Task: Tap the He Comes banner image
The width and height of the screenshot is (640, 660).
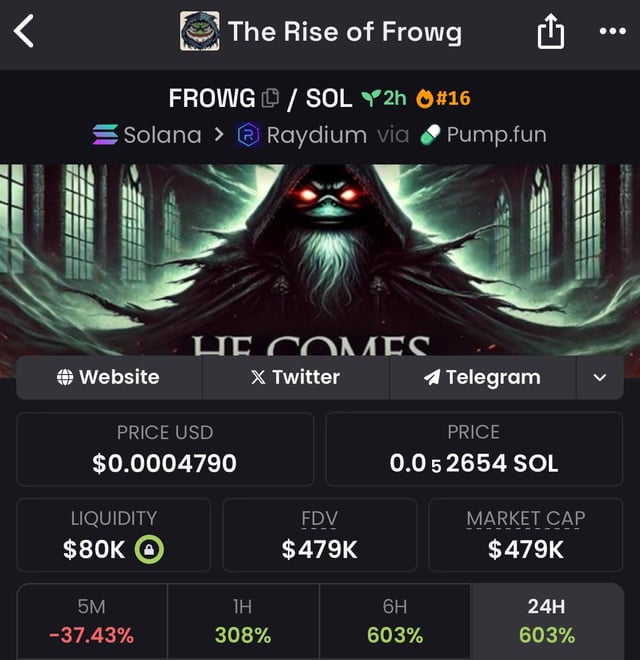Action: 320,260
